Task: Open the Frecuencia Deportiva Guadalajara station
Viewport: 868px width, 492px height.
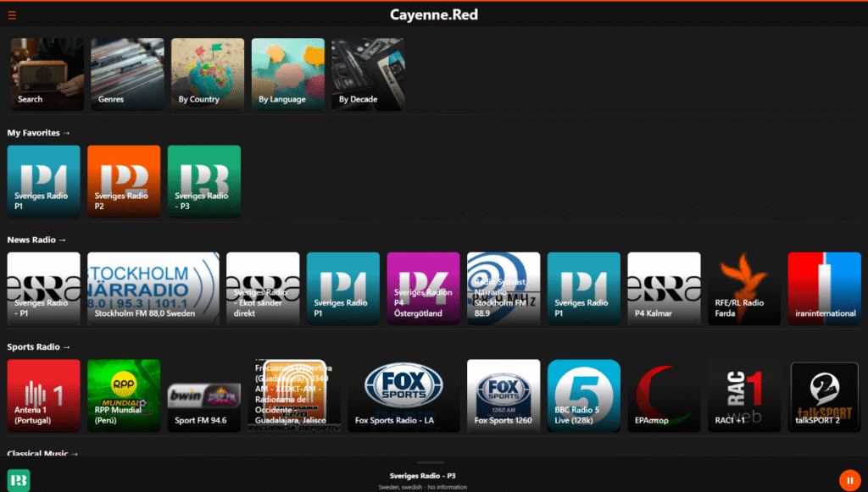Action: [294, 395]
